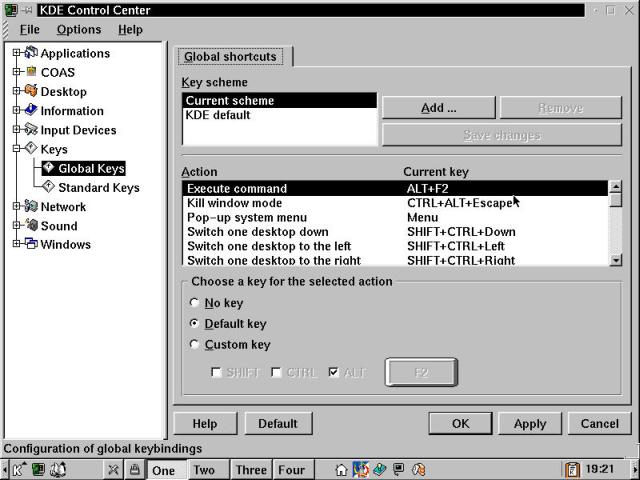This screenshot has width=640, height=480.
Task: Expand the Windows tree node
Action: coord(17,244)
